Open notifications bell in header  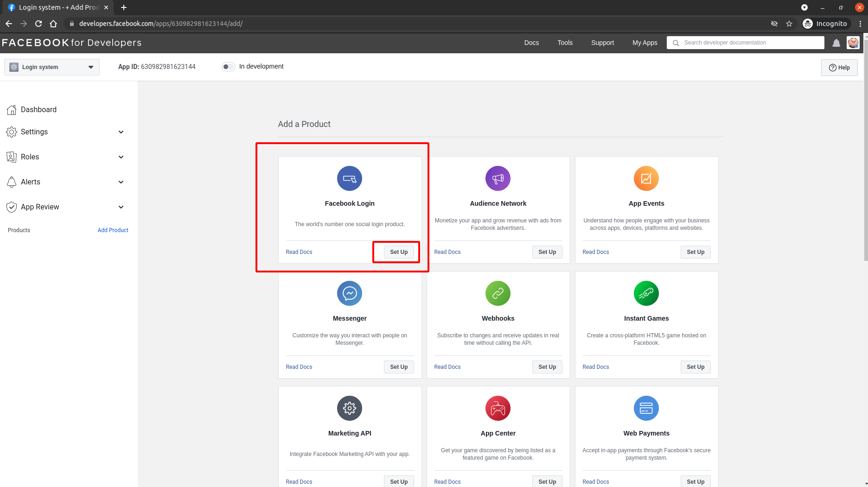tap(836, 43)
